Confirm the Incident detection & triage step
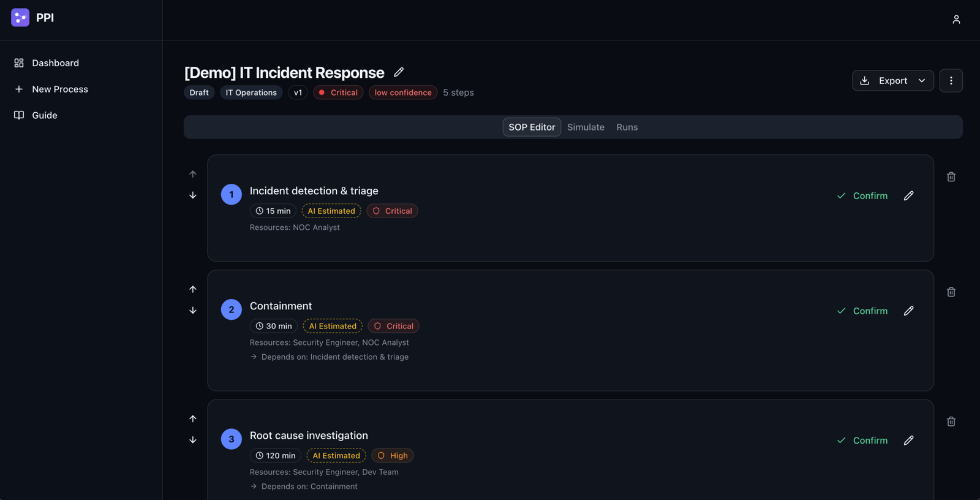Image resolution: width=980 pixels, height=500 pixels. tap(862, 196)
